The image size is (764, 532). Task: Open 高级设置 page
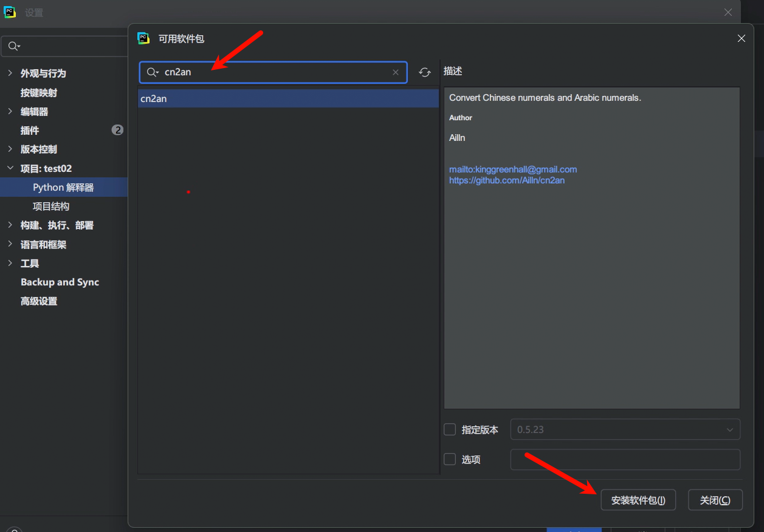point(39,301)
